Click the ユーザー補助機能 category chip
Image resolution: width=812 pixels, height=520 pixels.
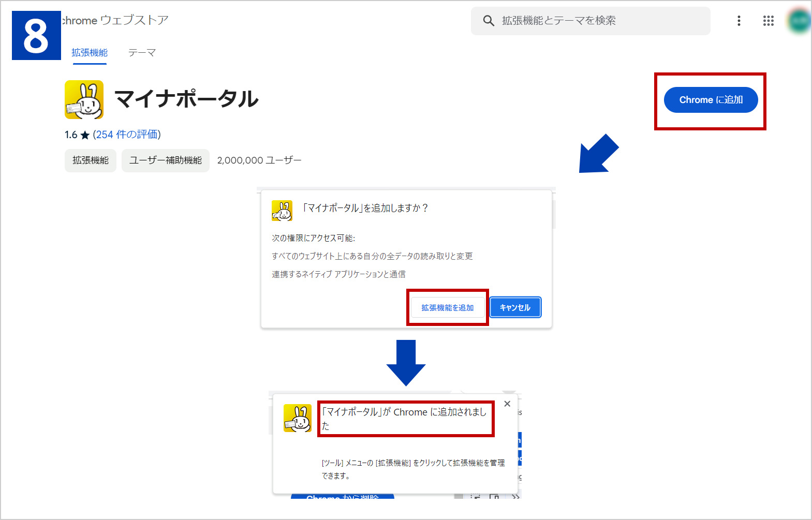166,160
